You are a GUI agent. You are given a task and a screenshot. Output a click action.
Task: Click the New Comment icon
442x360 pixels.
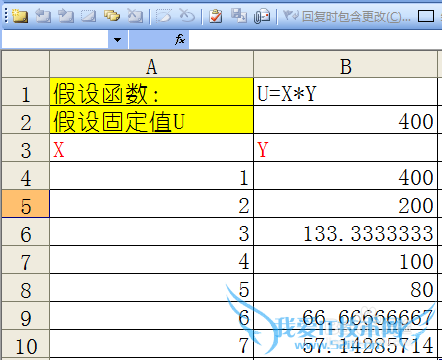(x=20, y=16)
